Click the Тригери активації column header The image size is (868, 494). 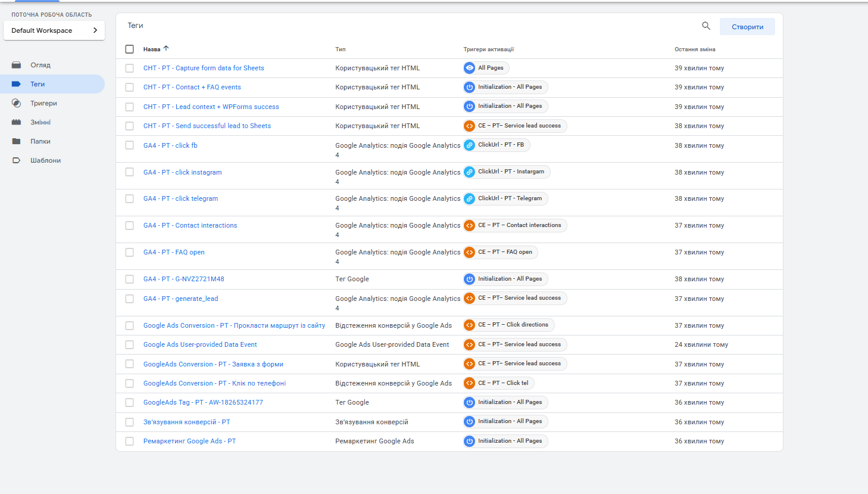(x=489, y=49)
